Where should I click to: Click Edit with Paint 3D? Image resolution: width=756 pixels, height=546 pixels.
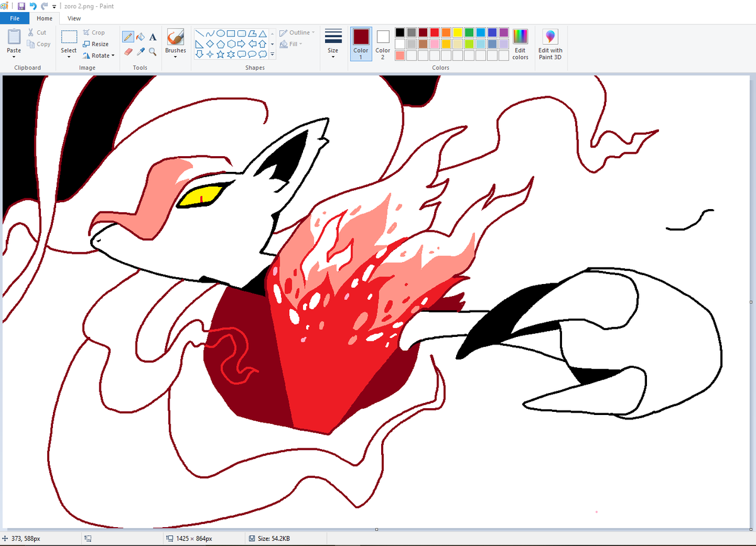pos(550,43)
